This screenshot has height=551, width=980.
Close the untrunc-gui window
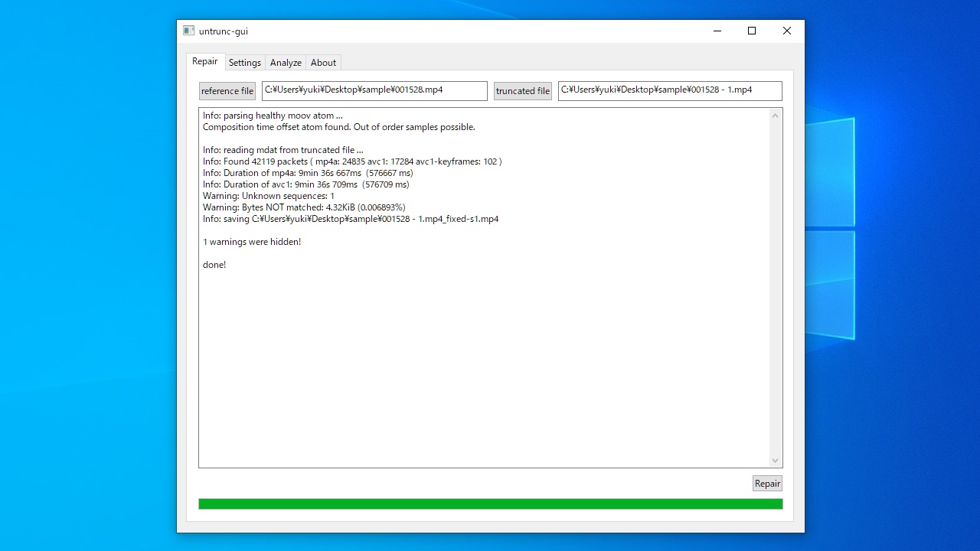tap(787, 31)
